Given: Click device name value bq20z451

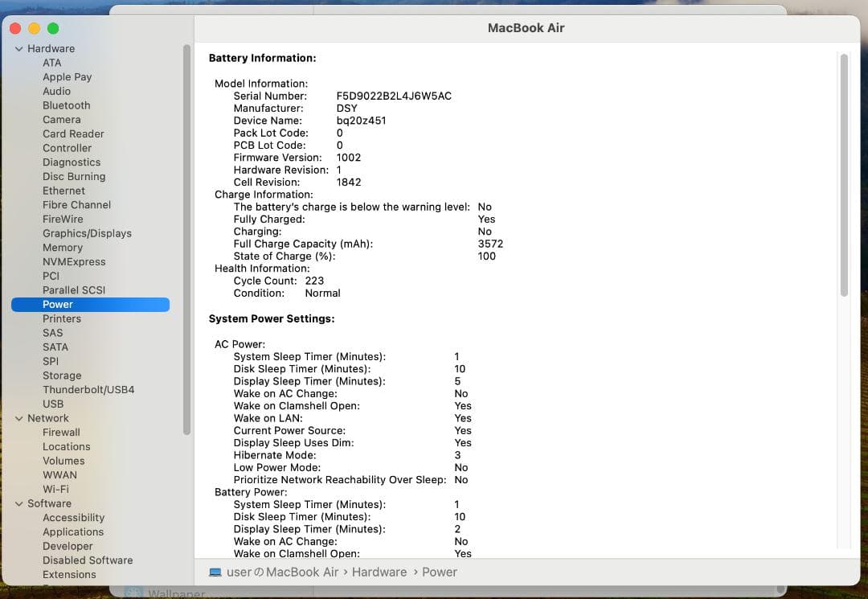Looking at the screenshot, I should (361, 121).
